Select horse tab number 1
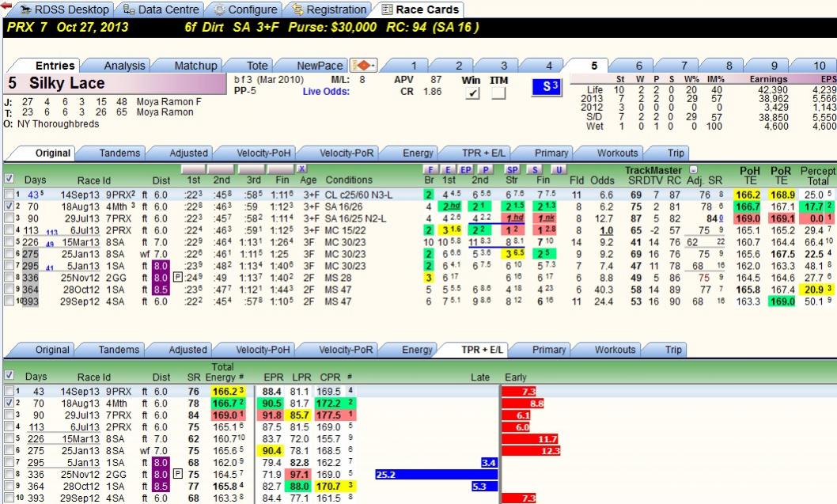Screen dimensions: 837x504 413,66
